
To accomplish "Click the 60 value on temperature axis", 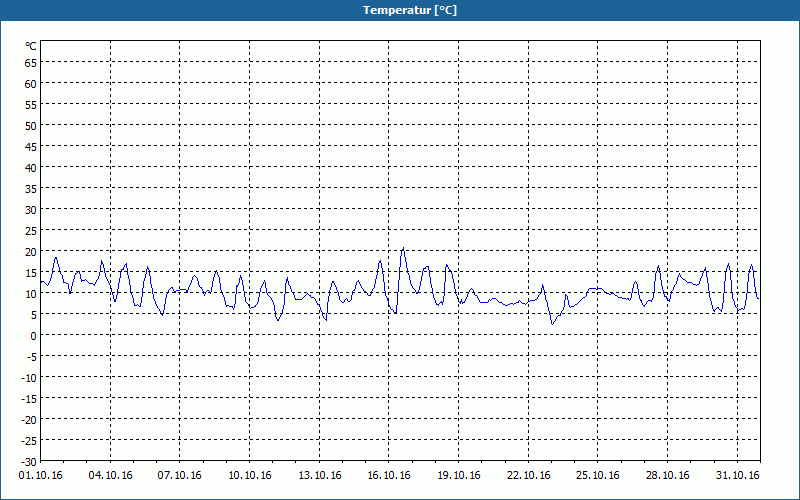I will point(31,84).
